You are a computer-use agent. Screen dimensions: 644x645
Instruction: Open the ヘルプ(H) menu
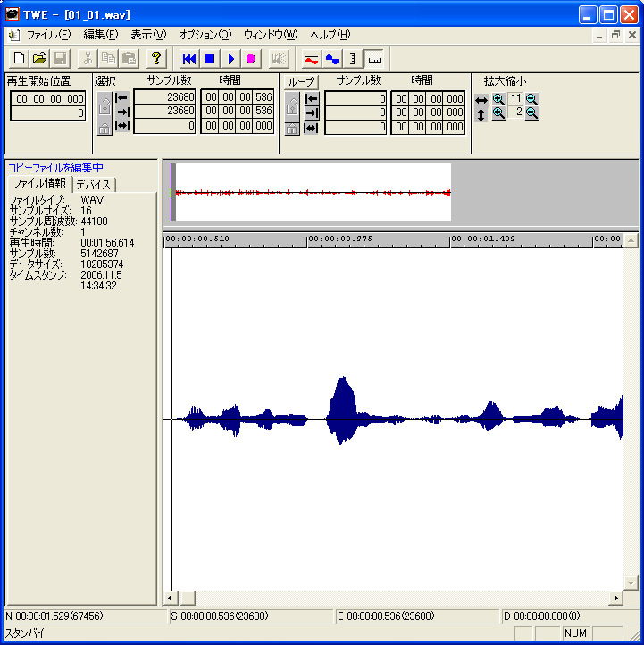[330, 35]
